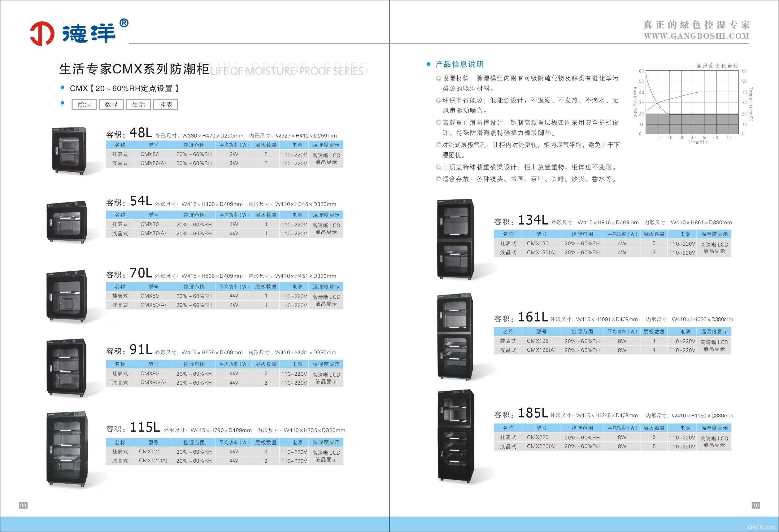The height and width of the screenshot is (532, 779).
Task: Select the 挂表 tag box
Action: pyautogui.click(x=166, y=105)
